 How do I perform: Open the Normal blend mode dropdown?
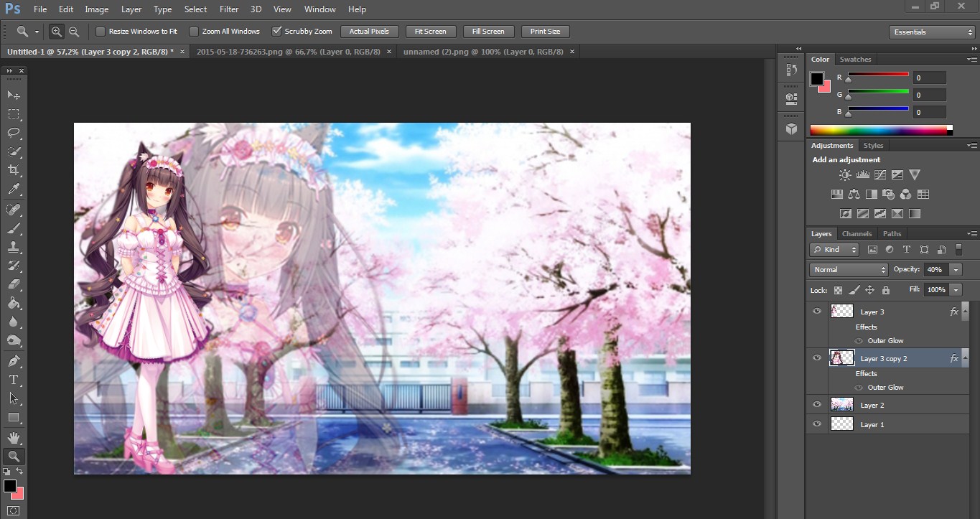[x=848, y=269]
